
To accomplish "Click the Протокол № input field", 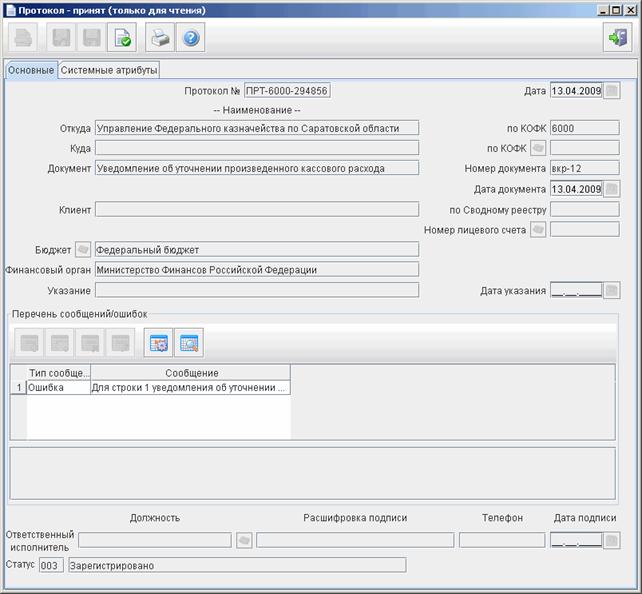I will 287,90.
